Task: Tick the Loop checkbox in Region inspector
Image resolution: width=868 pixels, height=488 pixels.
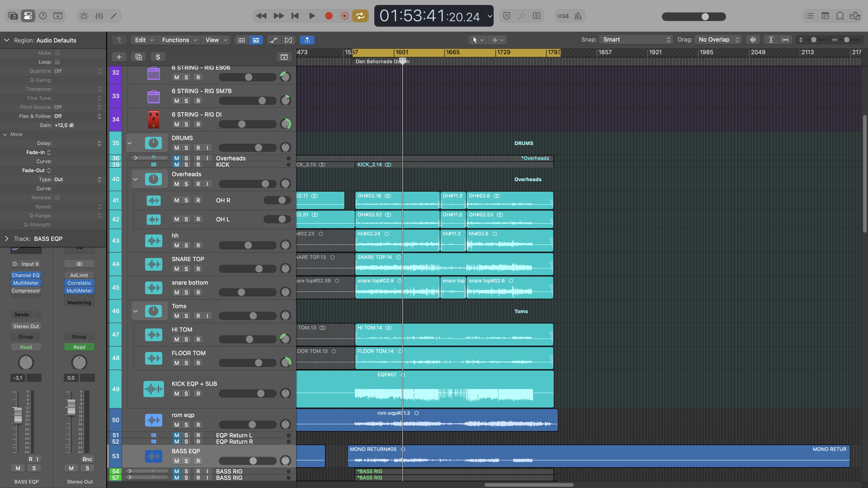Action: [x=58, y=62]
